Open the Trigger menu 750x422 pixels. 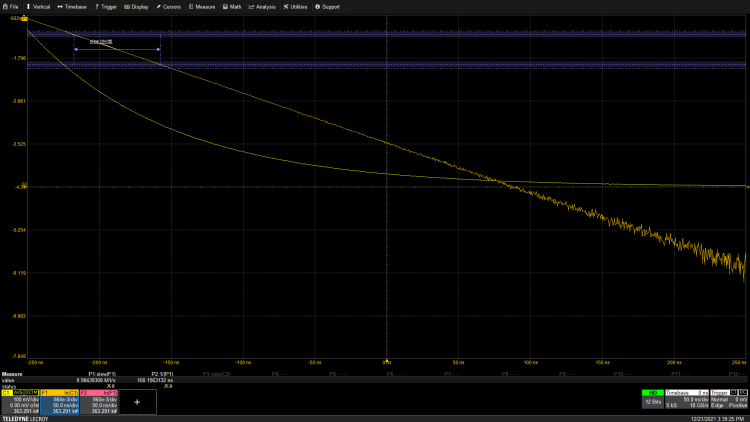109,6
